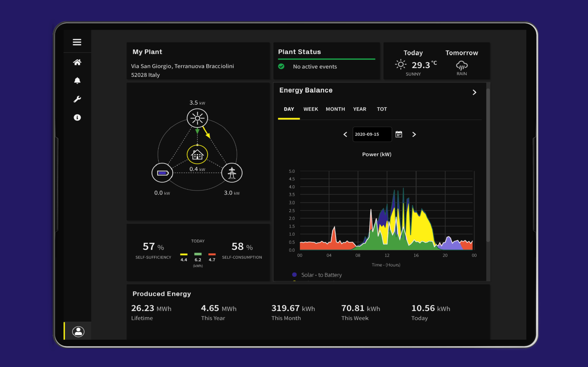Go to previous day arrow
Viewport: 588px width, 367px height.
(345, 134)
